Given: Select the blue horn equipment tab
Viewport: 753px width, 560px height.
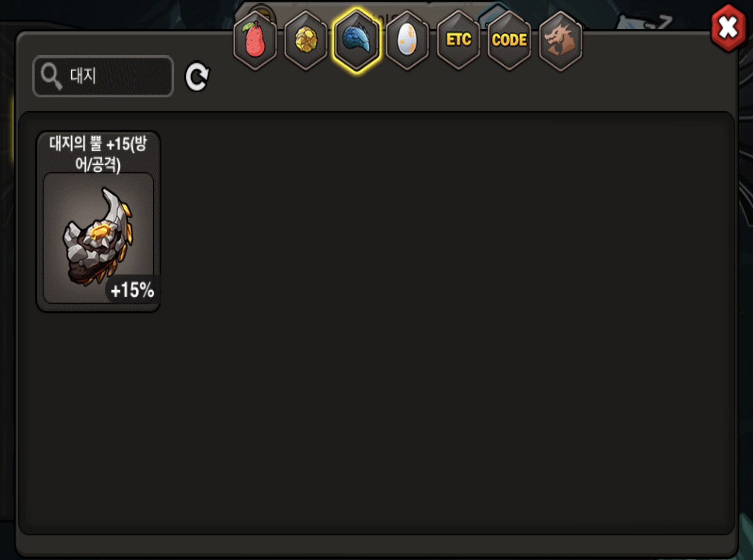Looking at the screenshot, I should [x=357, y=40].
